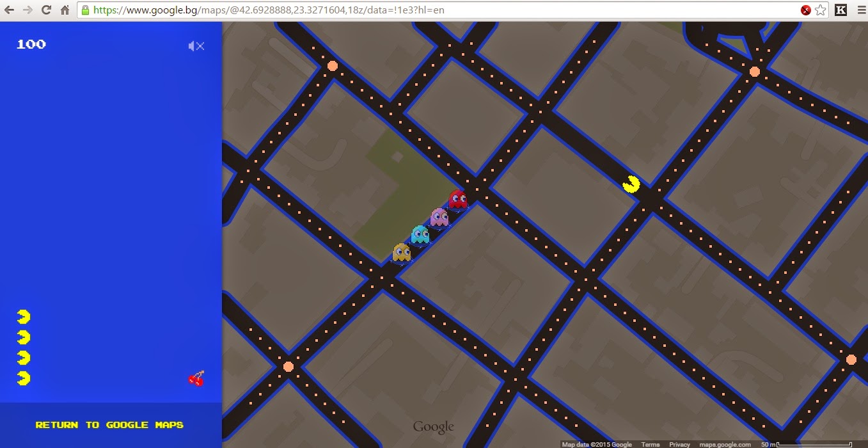Open the K extension icon

841,10
